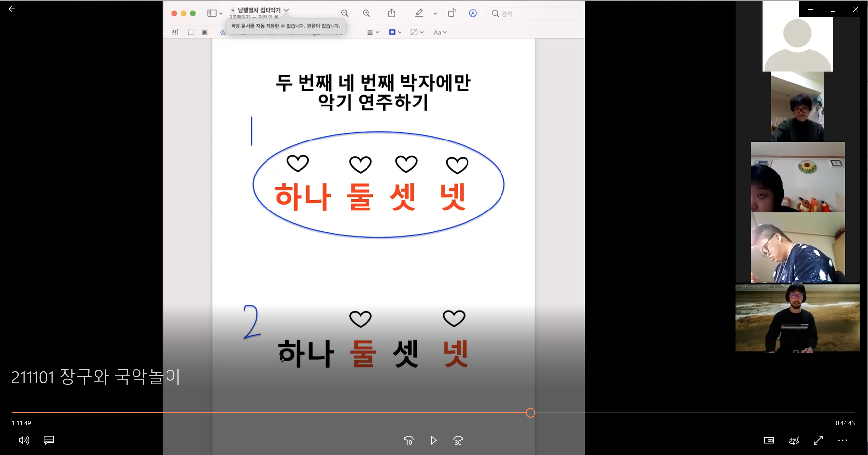
Task: Play the video
Action: (434, 440)
